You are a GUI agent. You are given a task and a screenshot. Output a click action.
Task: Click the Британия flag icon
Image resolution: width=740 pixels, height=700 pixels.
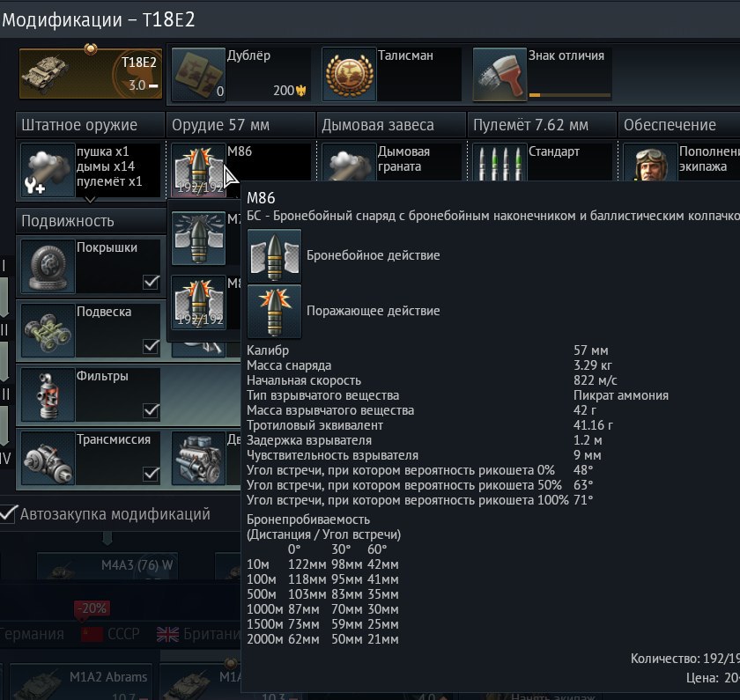pos(167,635)
